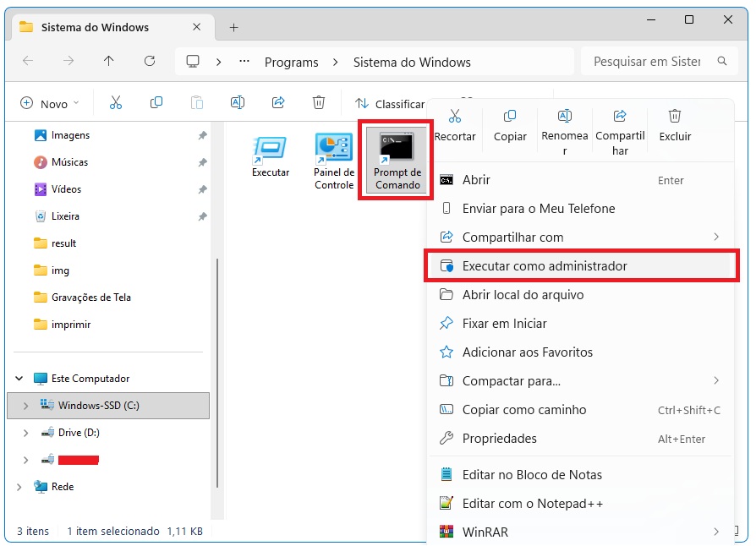756x546 pixels.
Task: Open the img folder in sidebar
Action: click(x=60, y=270)
